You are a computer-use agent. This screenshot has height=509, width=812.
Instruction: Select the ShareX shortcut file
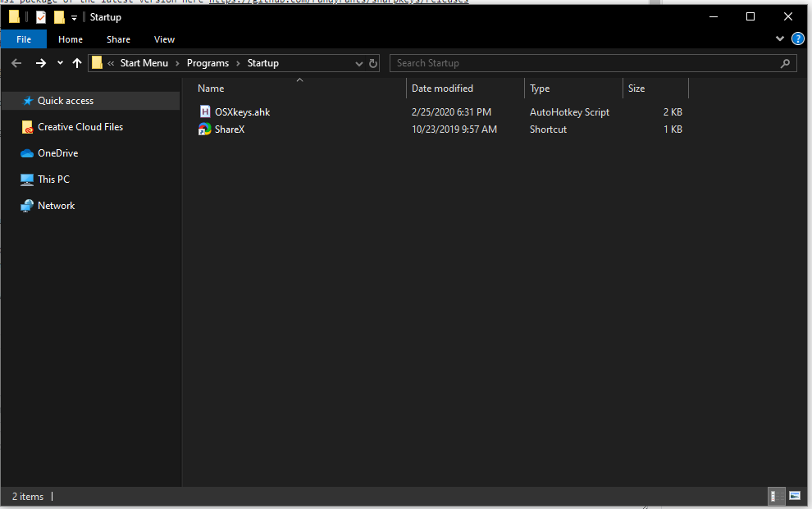pos(230,130)
